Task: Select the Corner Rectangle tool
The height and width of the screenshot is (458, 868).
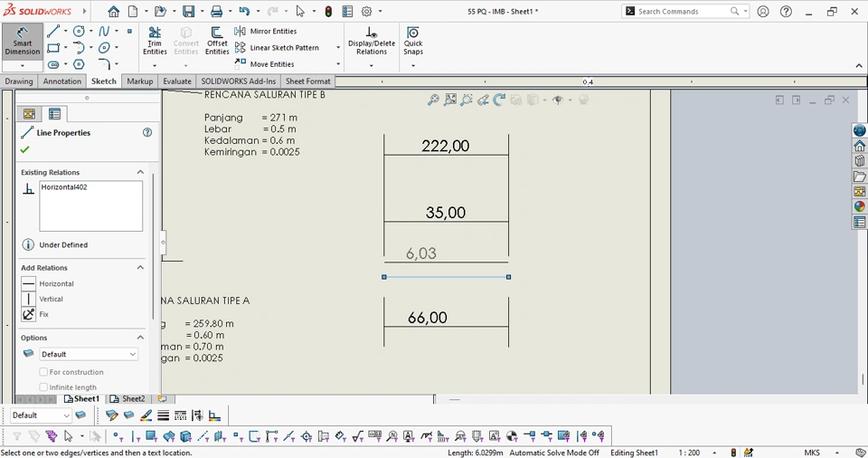Action: click(x=52, y=48)
